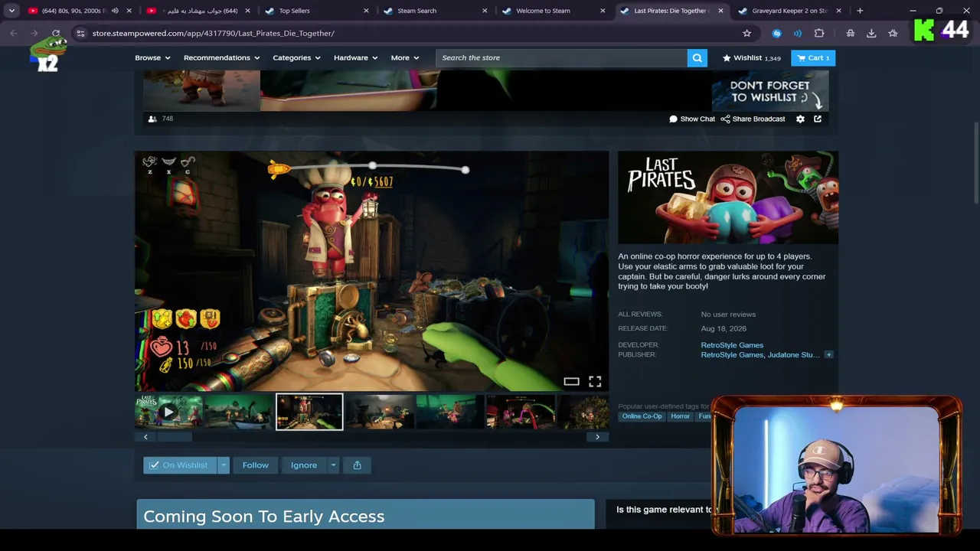Open the browser Downloads panel

871,33
